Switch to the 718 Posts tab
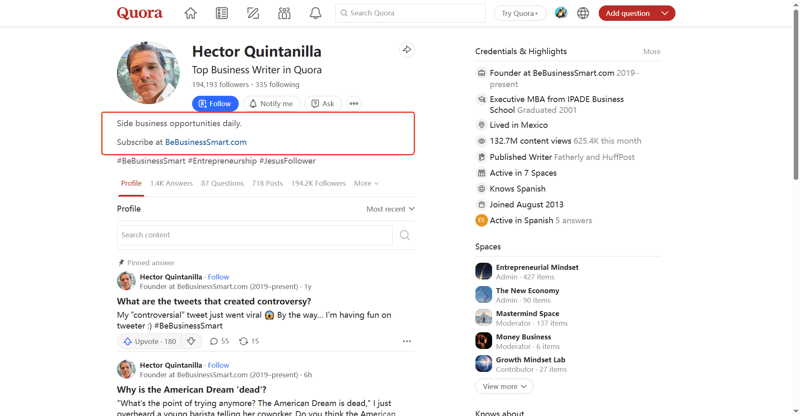 point(267,183)
